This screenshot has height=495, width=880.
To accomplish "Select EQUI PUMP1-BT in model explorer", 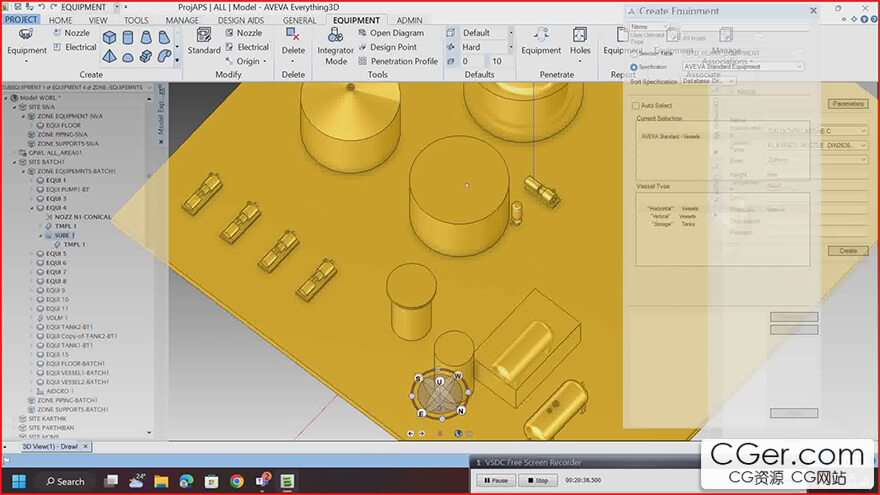I will click(x=67, y=190).
